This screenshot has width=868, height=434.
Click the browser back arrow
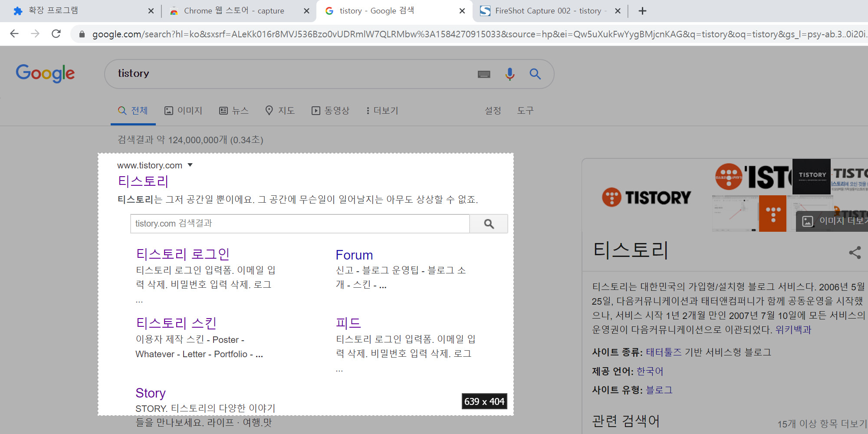tap(14, 33)
